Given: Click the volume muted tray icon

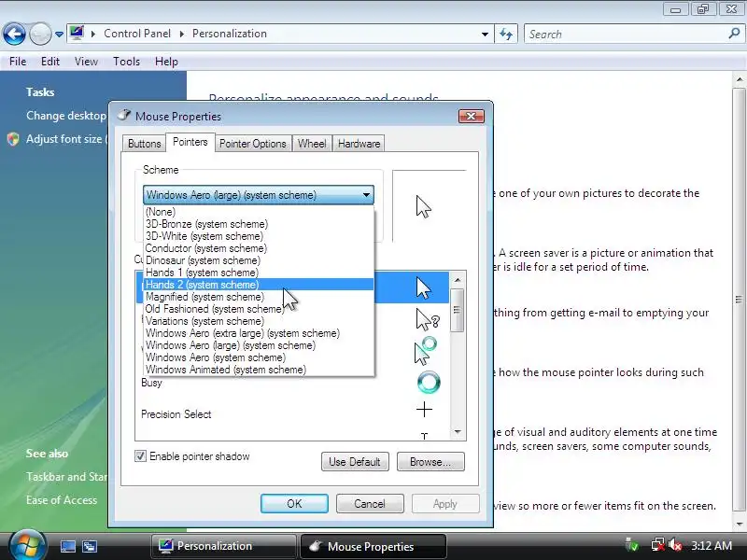Looking at the screenshot, I should coord(675,545).
